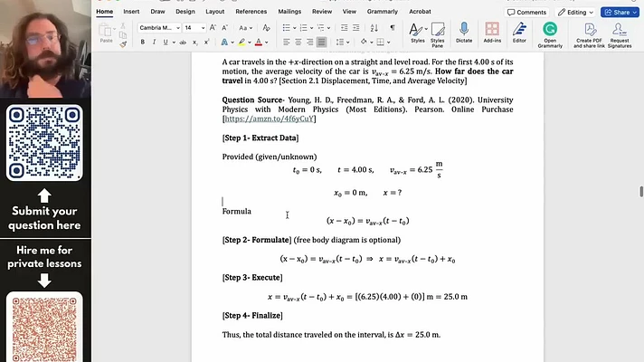
Task: Align text left
Action: tap(286, 42)
